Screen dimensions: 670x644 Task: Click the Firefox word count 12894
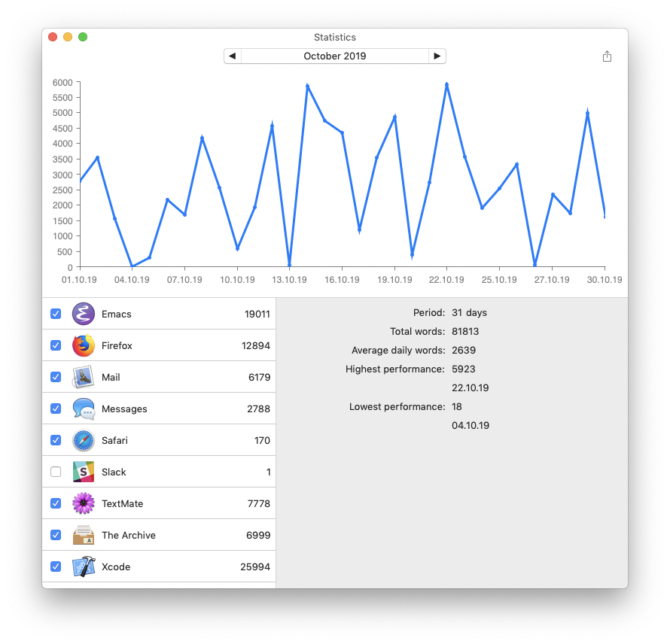255,345
